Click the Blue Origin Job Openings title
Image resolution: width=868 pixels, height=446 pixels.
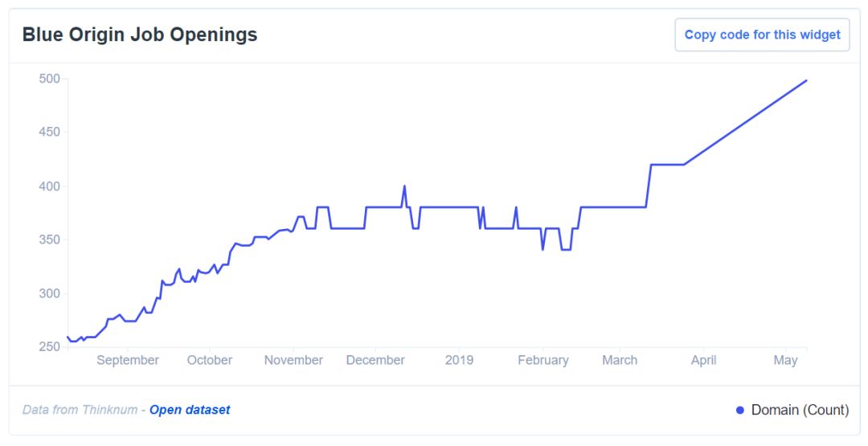(x=140, y=35)
